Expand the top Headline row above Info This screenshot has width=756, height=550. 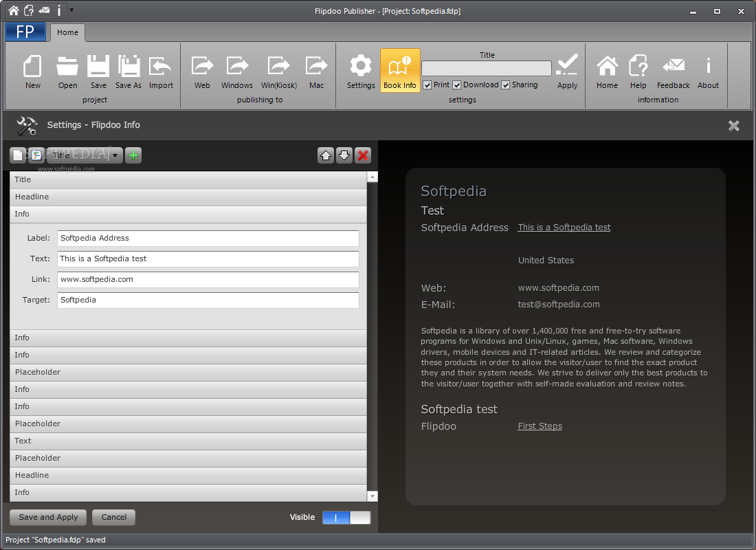point(188,197)
